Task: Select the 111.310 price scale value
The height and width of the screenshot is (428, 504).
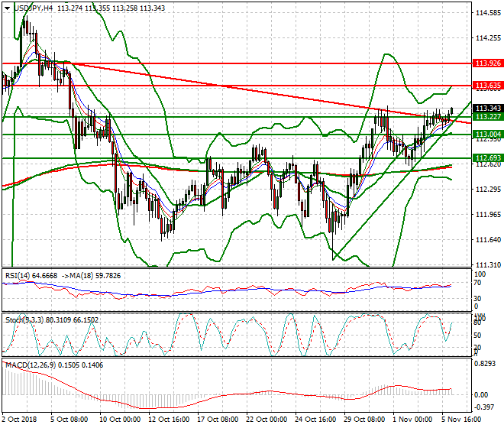Action: coord(488,264)
